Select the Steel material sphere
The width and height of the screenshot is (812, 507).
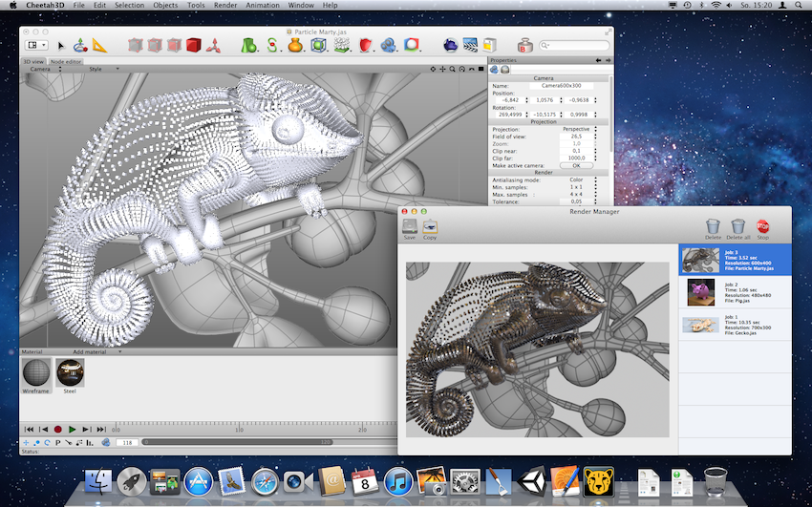click(x=70, y=372)
